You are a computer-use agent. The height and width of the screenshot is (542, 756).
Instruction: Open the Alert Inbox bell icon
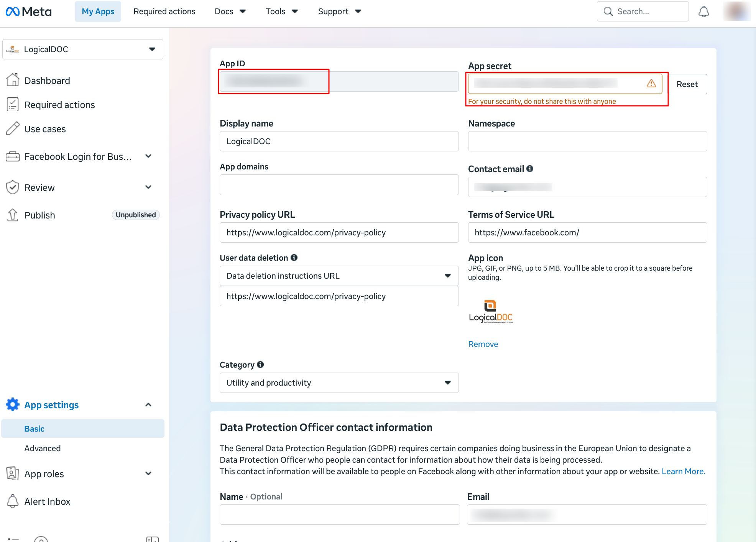click(13, 501)
